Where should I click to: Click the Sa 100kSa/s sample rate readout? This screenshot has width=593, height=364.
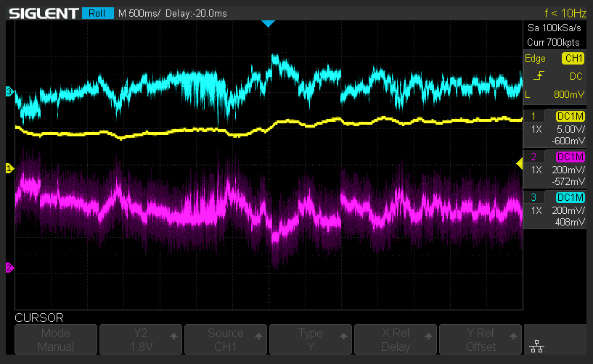click(x=554, y=28)
